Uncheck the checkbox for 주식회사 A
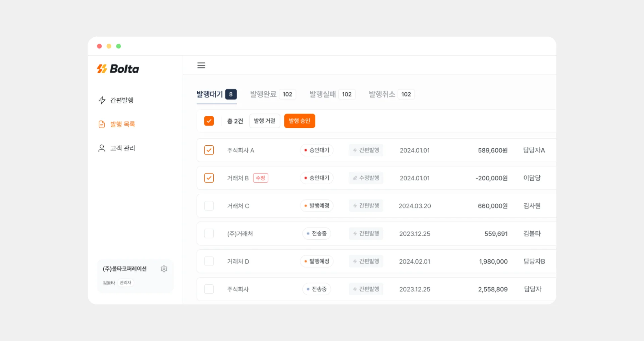The width and height of the screenshot is (644, 341). tap(209, 150)
